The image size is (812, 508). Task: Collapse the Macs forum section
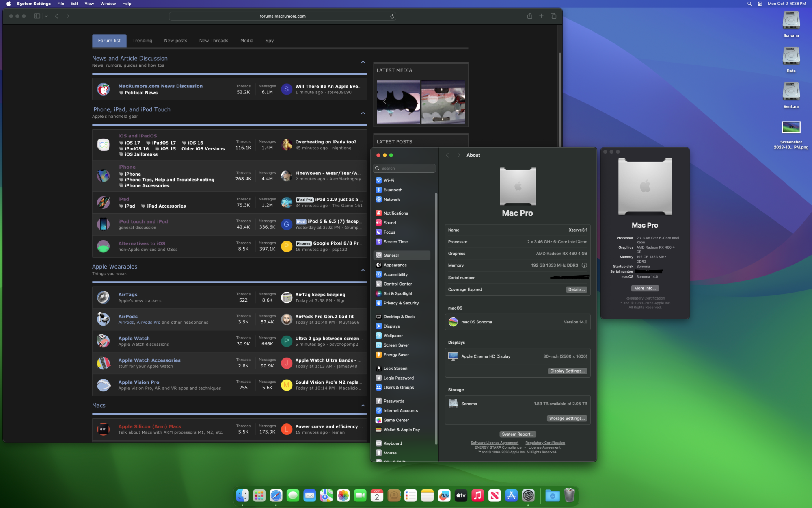click(x=363, y=405)
